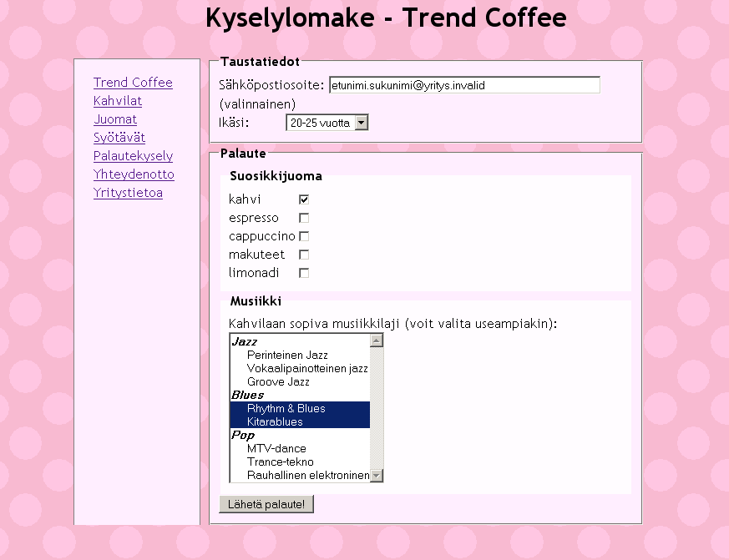The width and height of the screenshot is (729, 560).
Task: Open the Yhteydenotto link
Action: pyautogui.click(x=134, y=174)
